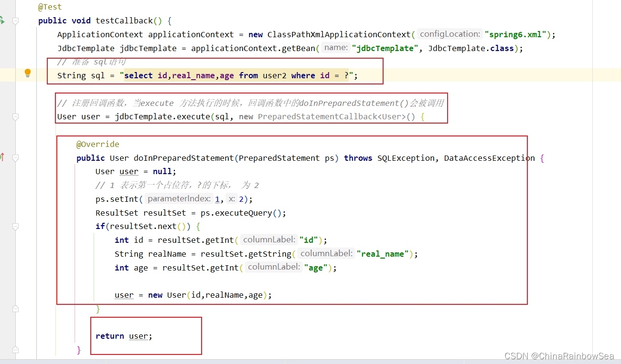This screenshot has width=621, height=364.
Task: Click the parameterIndex: hint in setInt
Action: click(179, 198)
